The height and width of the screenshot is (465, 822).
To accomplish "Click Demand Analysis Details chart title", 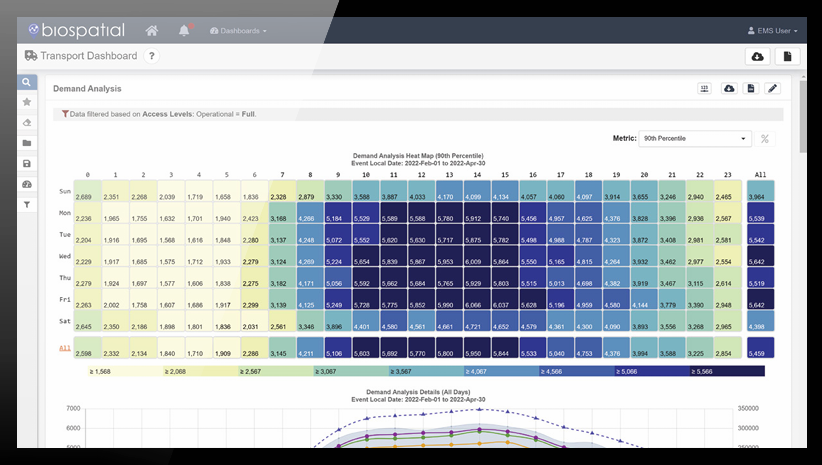I will click(418, 392).
